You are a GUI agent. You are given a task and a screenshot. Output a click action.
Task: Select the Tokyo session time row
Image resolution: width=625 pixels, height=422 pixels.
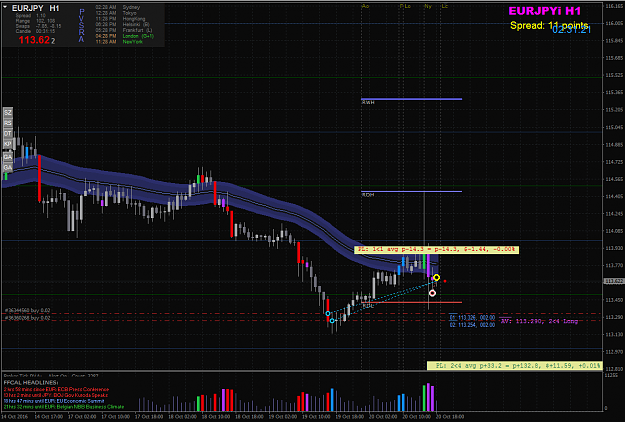click(x=116, y=13)
